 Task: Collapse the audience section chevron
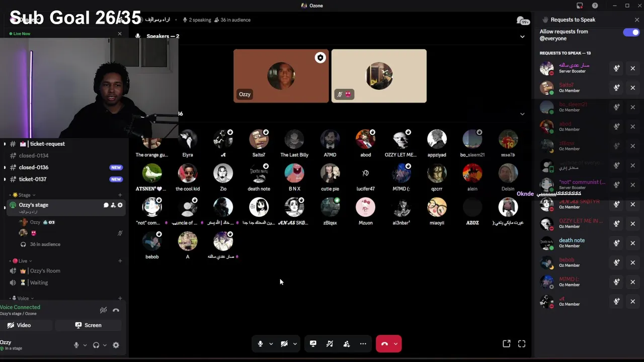point(522,114)
